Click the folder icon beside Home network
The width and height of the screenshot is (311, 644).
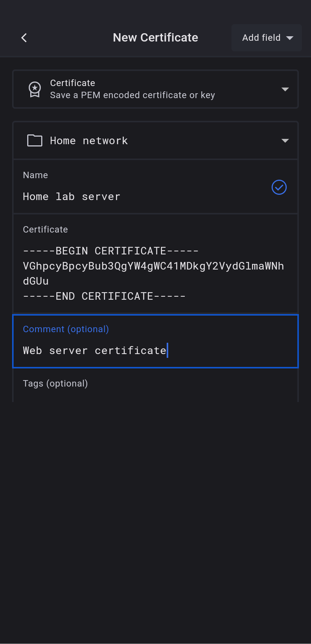(35, 140)
